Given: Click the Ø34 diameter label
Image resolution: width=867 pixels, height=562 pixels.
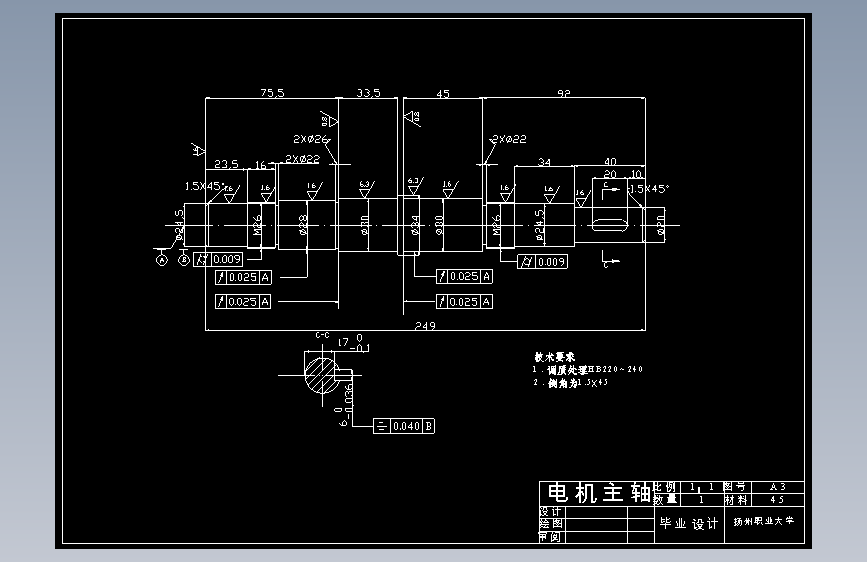Looking at the screenshot, I should 415,225.
